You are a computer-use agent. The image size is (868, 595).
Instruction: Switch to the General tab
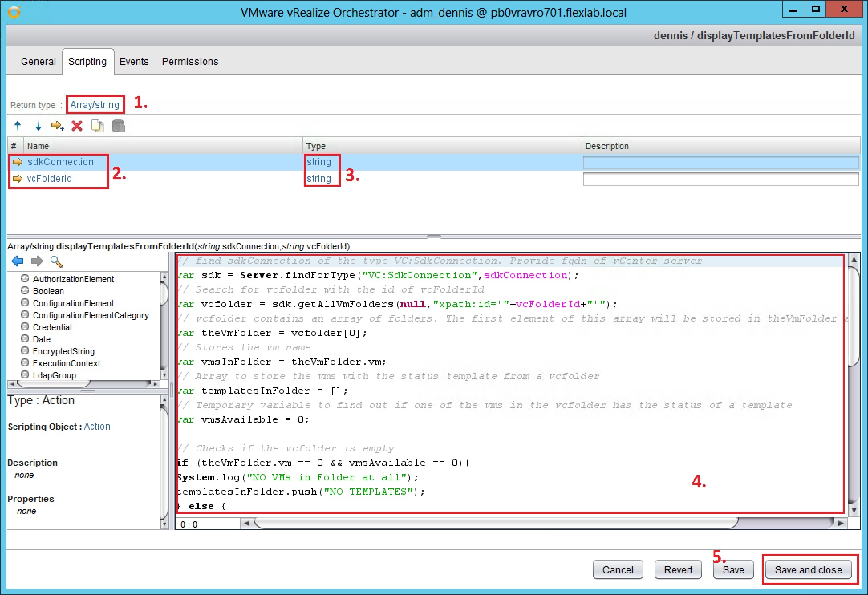coord(39,61)
